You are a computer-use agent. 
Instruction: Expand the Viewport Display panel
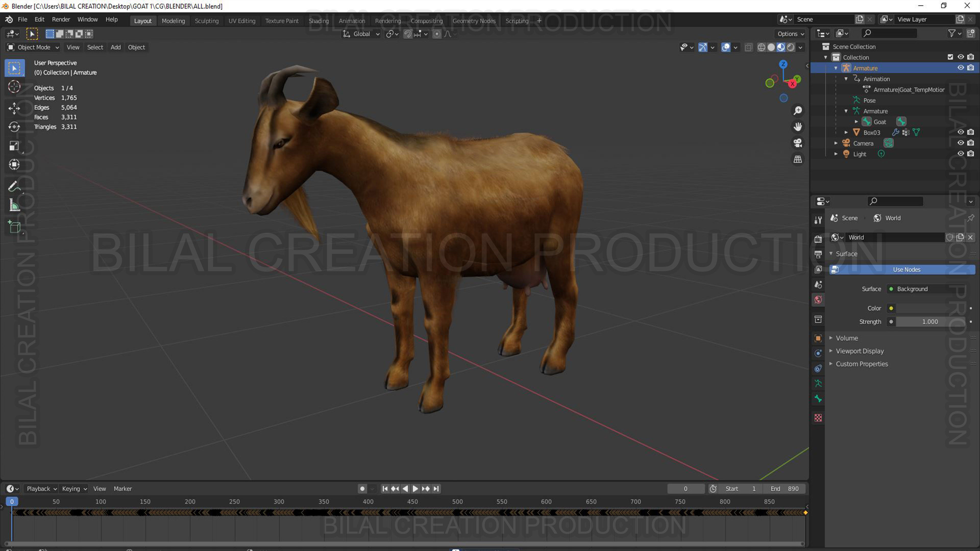pos(859,351)
